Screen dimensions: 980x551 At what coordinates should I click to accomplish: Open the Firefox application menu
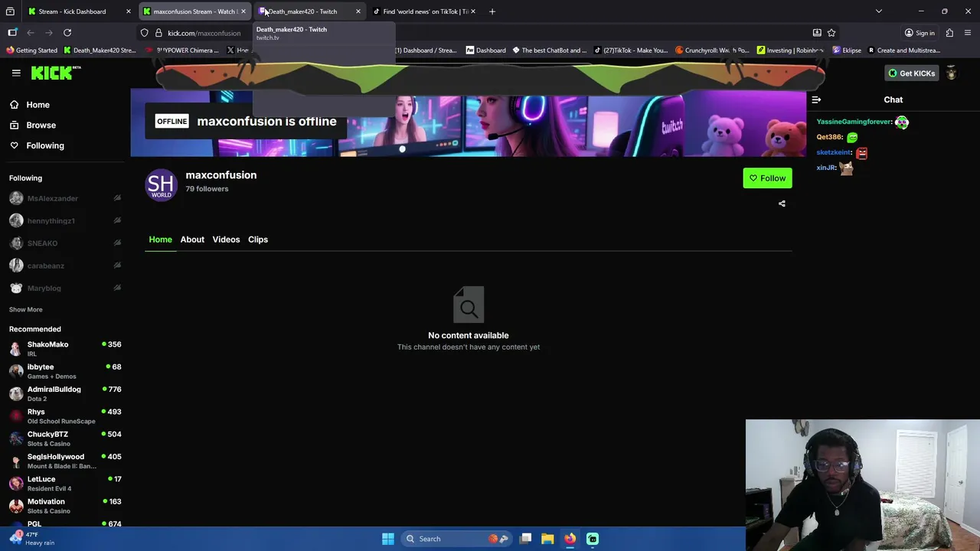pos(968,33)
